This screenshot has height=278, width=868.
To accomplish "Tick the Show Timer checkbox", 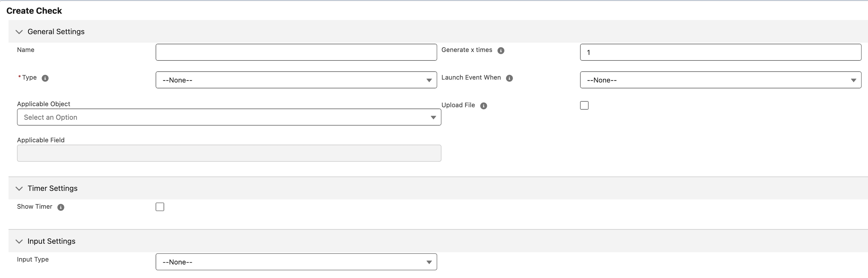I will (x=160, y=207).
